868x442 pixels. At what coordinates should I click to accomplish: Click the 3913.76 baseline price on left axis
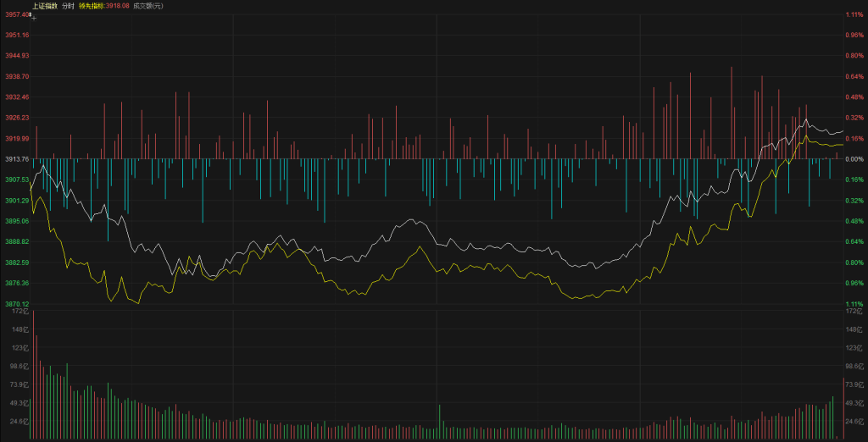click(x=17, y=159)
